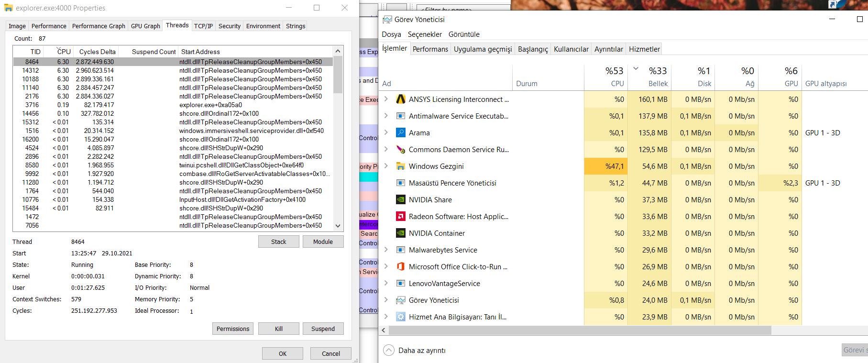Click the Hizmet Ana Bilgisayarı gear icon

click(x=401, y=317)
